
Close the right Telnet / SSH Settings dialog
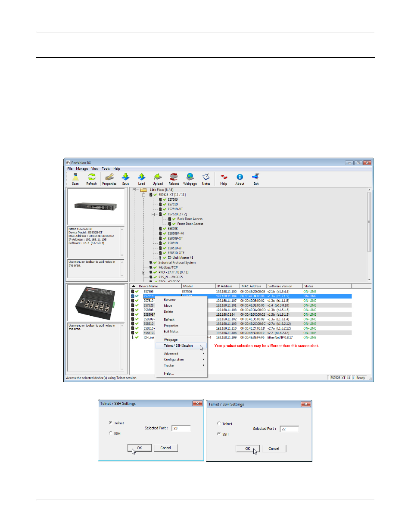pyautogui.click(x=305, y=404)
